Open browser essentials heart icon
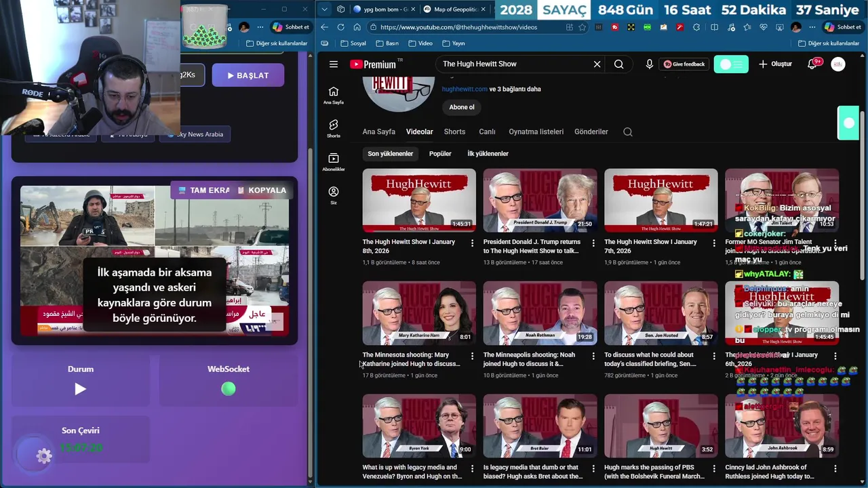Screen dimensions: 868x488 click(763, 27)
